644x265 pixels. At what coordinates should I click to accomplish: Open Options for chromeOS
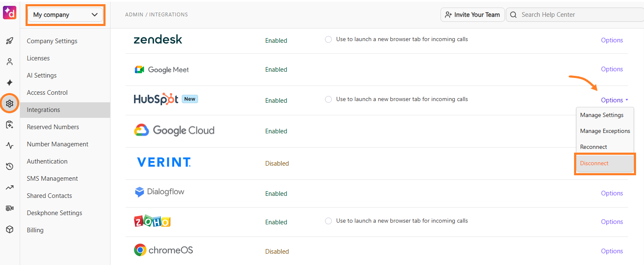tap(612, 251)
